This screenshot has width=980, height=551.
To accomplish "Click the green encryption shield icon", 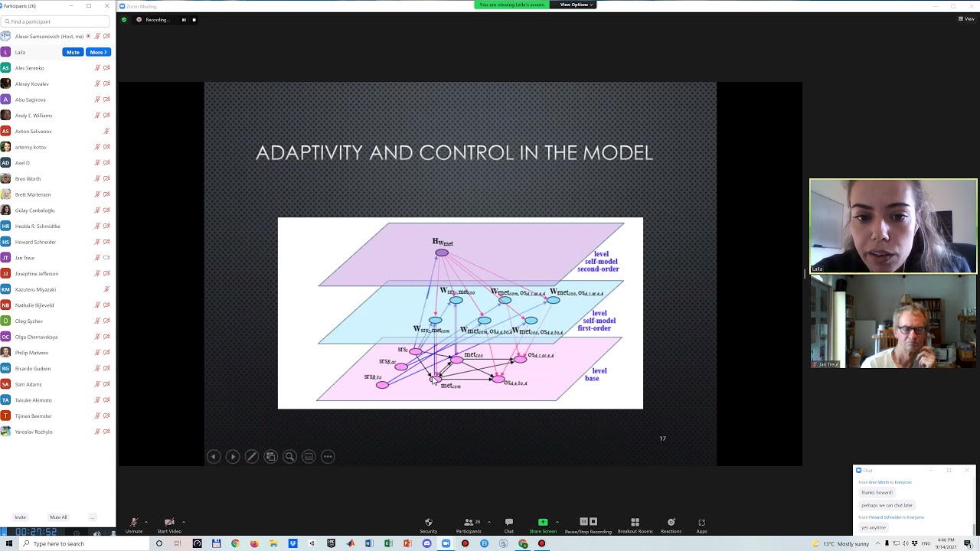I will (124, 20).
